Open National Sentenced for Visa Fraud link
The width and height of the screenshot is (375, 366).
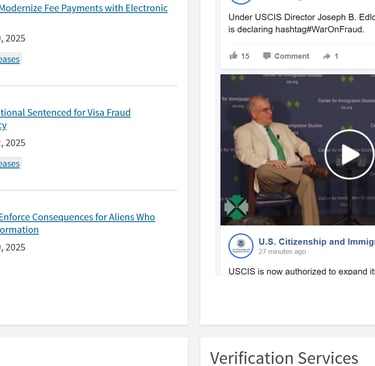pos(65,113)
